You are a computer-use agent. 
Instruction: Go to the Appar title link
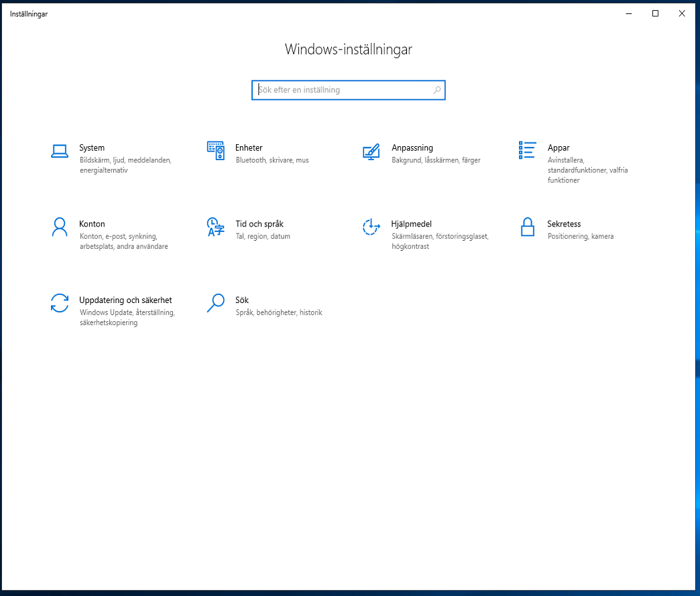pos(559,148)
